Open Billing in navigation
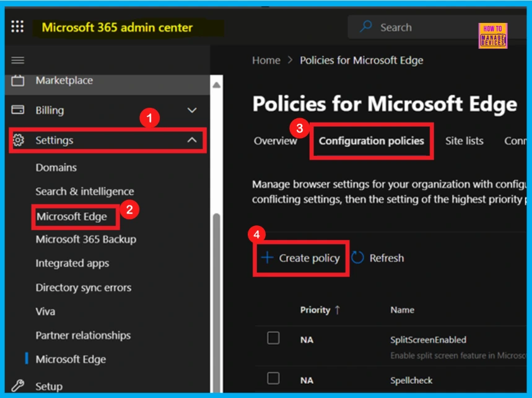Image resolution: width=532 pixels, height=398 pixels. pos(50,110)
